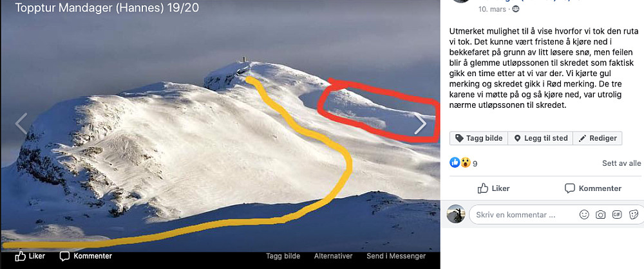Image resolution: width=644 pixels, height=269 pixels.
Task: Open Alternativer menu under photo
Action: click(333, 256)
